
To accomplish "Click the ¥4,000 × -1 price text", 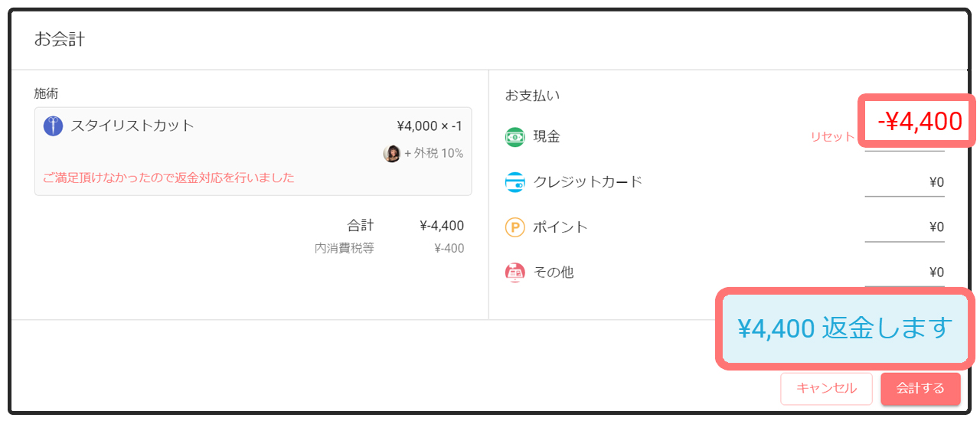I will click(x=430, y=126).
